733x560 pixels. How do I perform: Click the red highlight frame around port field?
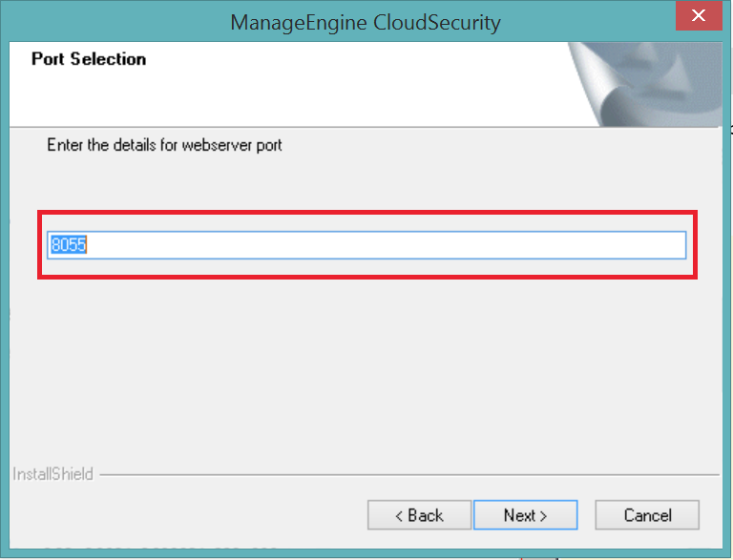click(367, 213)
